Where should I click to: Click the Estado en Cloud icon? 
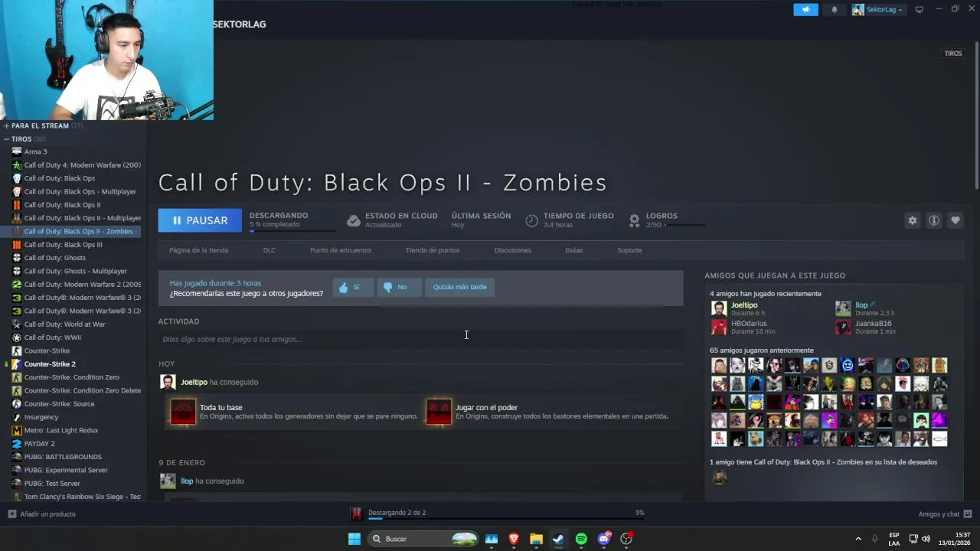[353, 220]
